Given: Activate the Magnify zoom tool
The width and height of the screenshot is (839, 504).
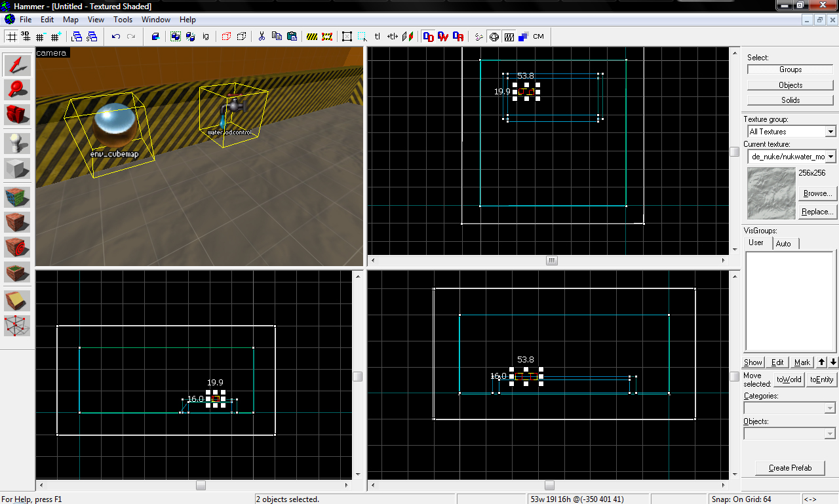Looking at the screenshot, I should 17,90.
